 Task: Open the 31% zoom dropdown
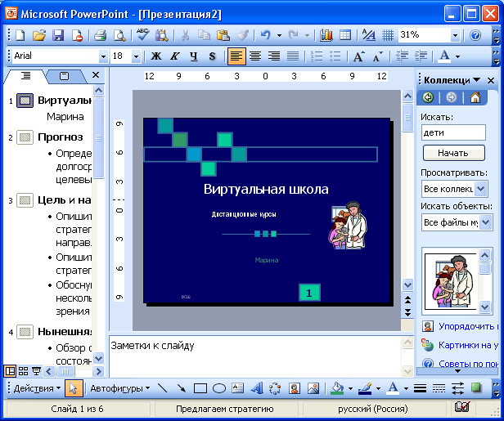455,35
